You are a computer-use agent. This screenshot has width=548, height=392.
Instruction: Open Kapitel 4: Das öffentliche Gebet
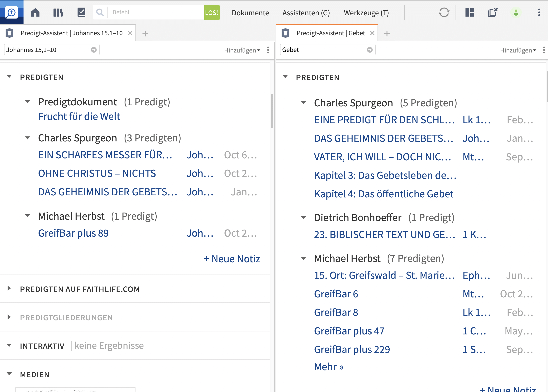coord(384,194)
